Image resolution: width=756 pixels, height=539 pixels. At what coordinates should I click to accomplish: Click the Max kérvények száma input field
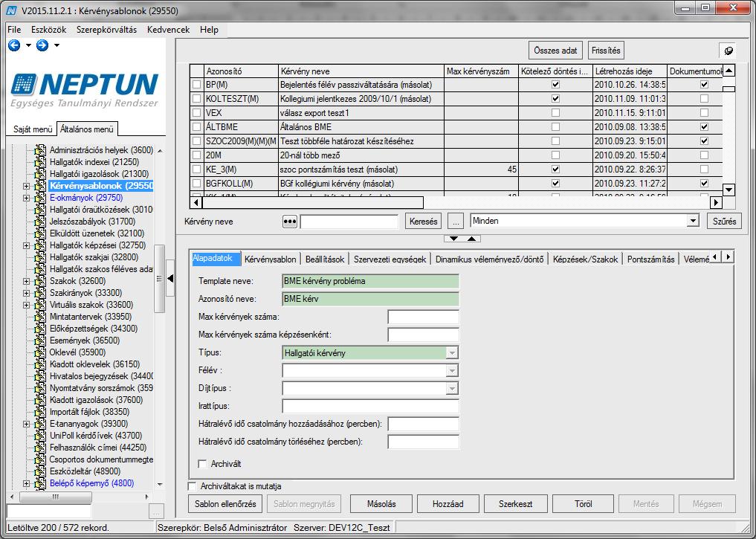tap(423, 317)
